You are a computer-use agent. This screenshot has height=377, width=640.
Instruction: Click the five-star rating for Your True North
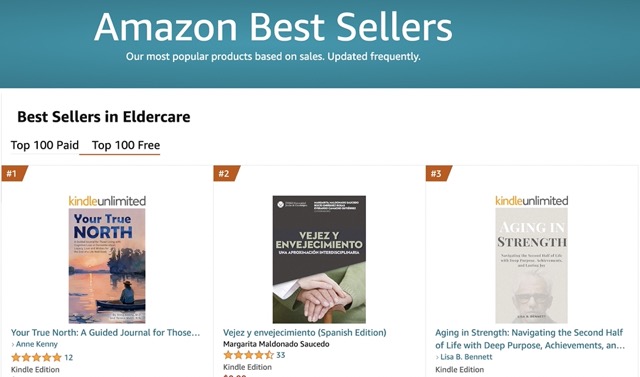(x=36, y=358)
